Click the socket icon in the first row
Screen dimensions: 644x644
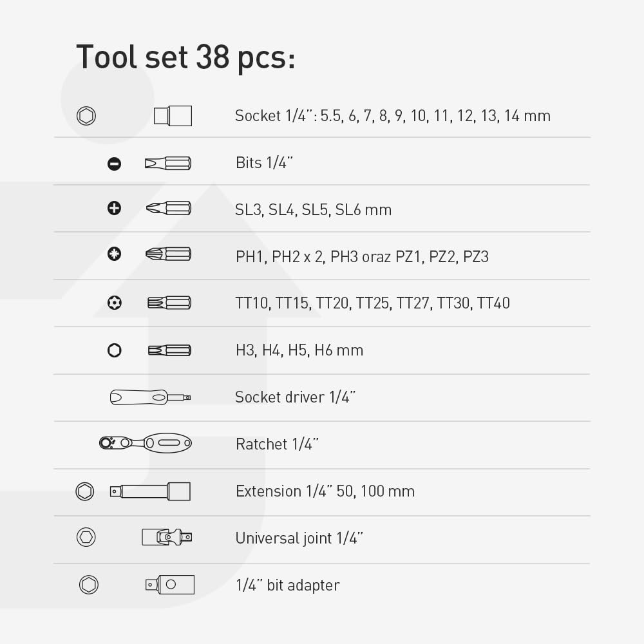tap(173, 116)
